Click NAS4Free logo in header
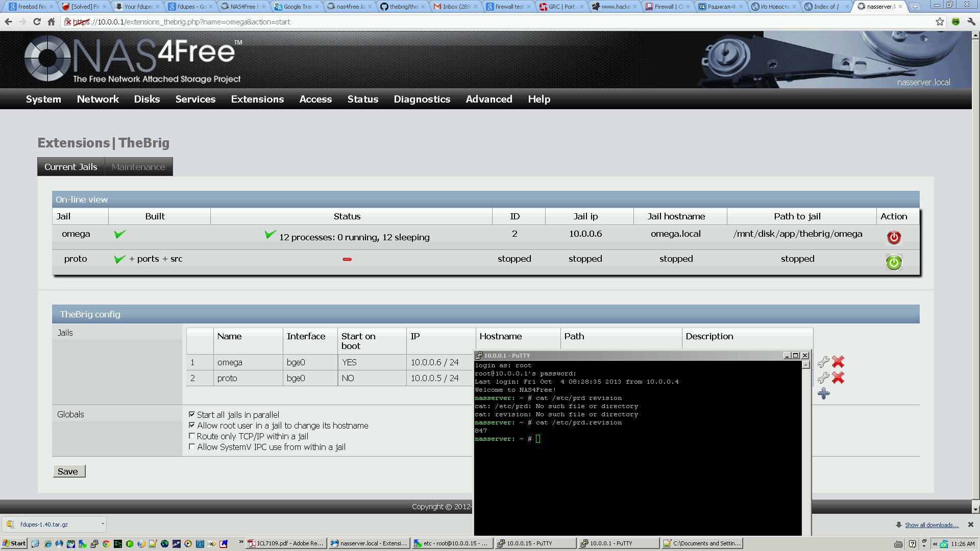This screenshot has width=980, height=551. tap(134, 60)
